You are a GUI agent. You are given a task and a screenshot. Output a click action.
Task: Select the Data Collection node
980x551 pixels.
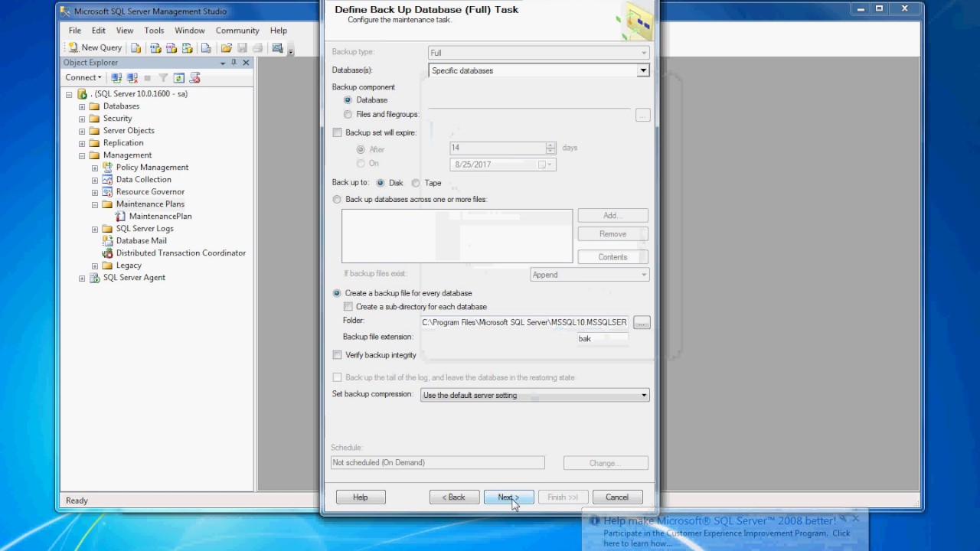point(143,180)
